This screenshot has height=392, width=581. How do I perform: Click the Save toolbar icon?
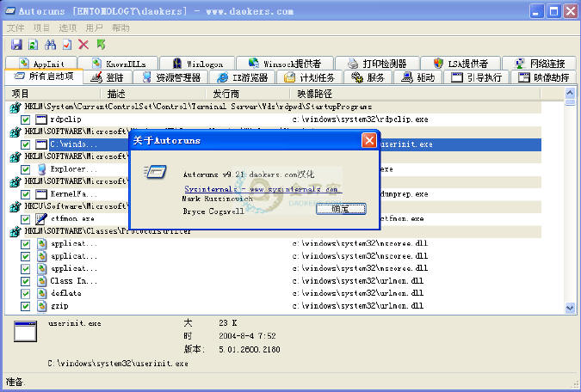click(16, 45)
